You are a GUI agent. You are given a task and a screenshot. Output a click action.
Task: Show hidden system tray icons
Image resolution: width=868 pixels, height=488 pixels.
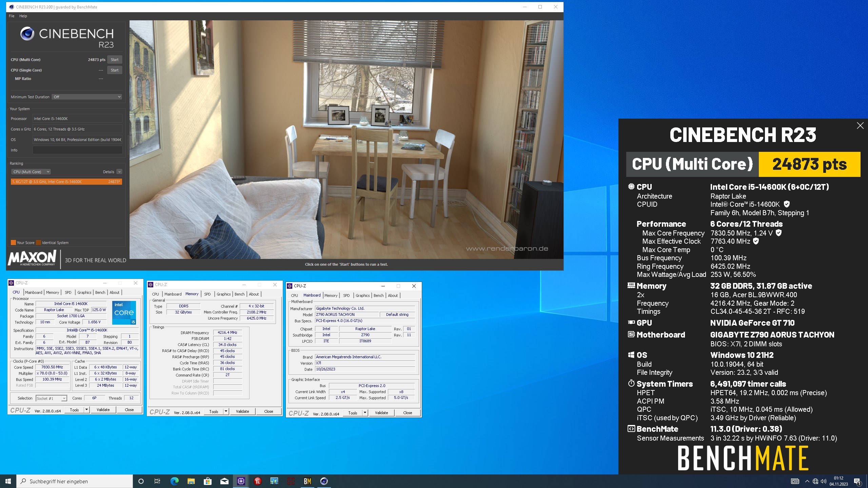[807, 481]
